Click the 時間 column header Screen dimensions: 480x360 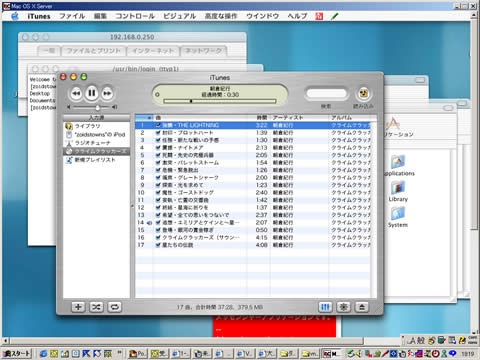[x=259, y=118]
